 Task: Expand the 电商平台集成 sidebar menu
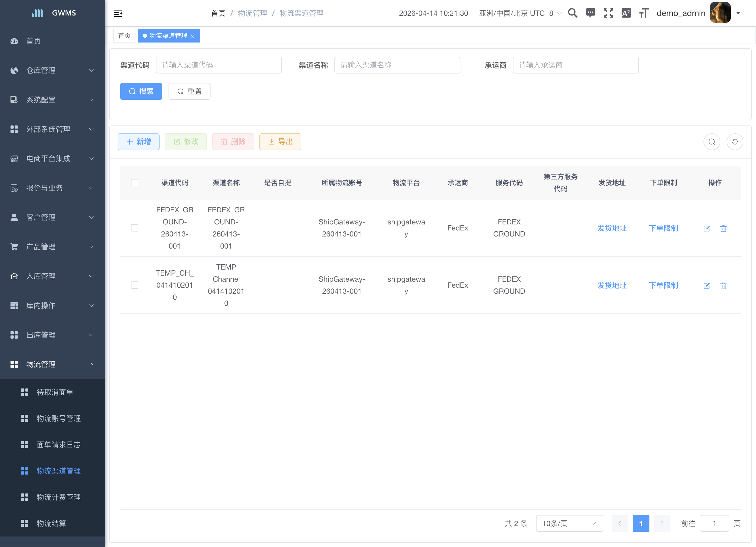point(53,158)
